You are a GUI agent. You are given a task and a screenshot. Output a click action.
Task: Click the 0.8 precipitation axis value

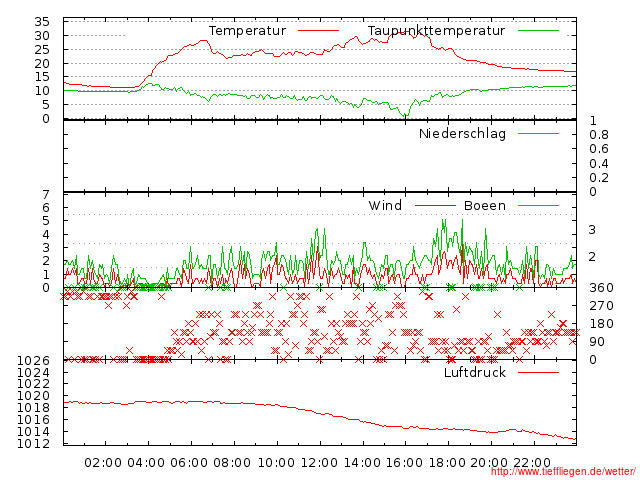tap(598, 135)
